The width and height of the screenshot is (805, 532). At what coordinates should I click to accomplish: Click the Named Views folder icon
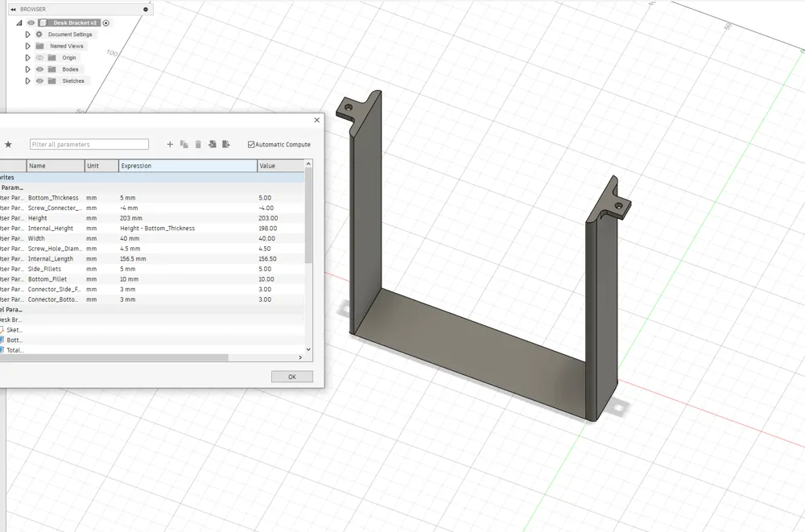(x=40, y=46)
